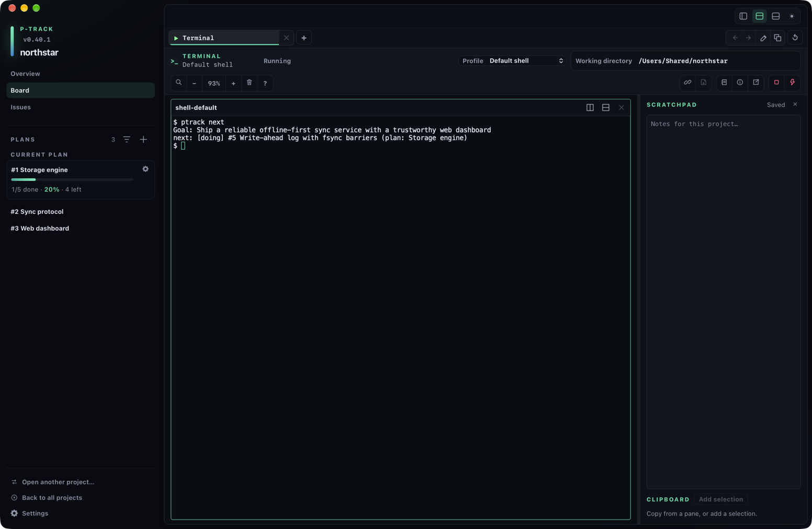
Task: Open terminal help question mark
Action: (265, 83)
